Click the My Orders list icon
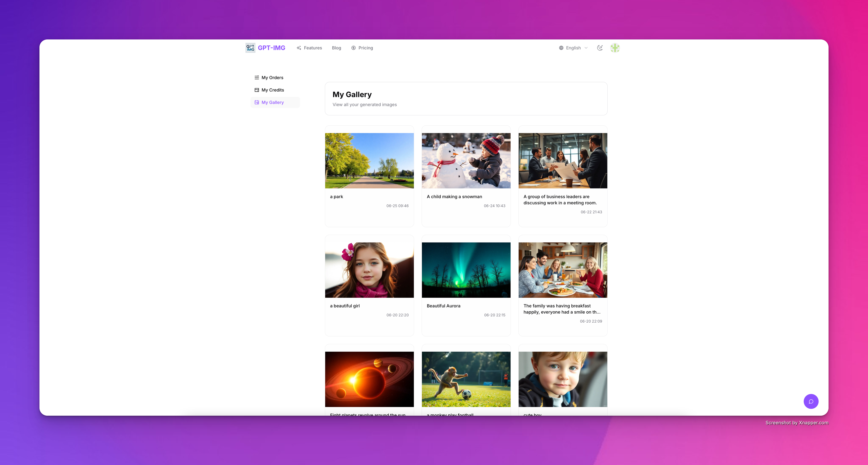This screenshot has width=868, height=465. coord(256,77)
